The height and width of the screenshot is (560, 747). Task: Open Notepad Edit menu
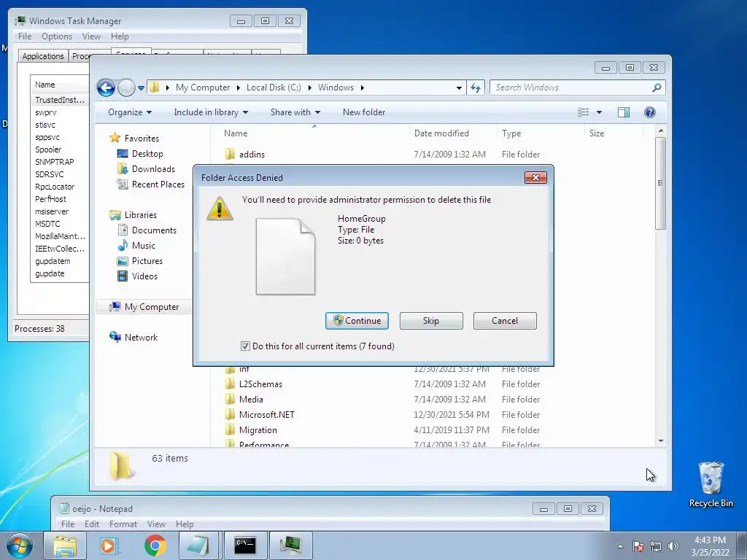91,524
